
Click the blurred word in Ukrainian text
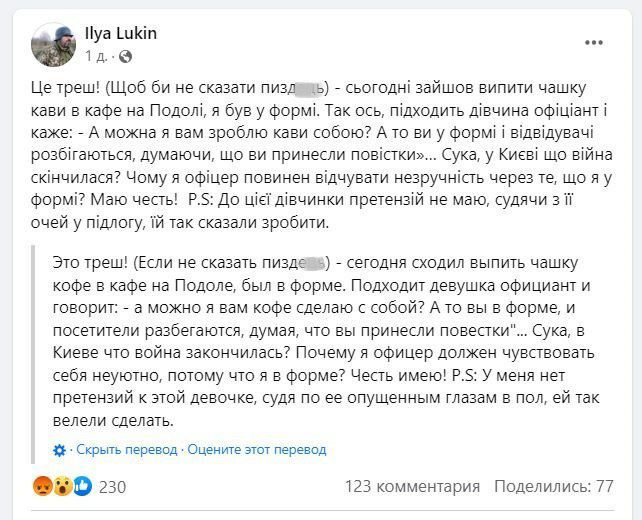pos(310,88)
